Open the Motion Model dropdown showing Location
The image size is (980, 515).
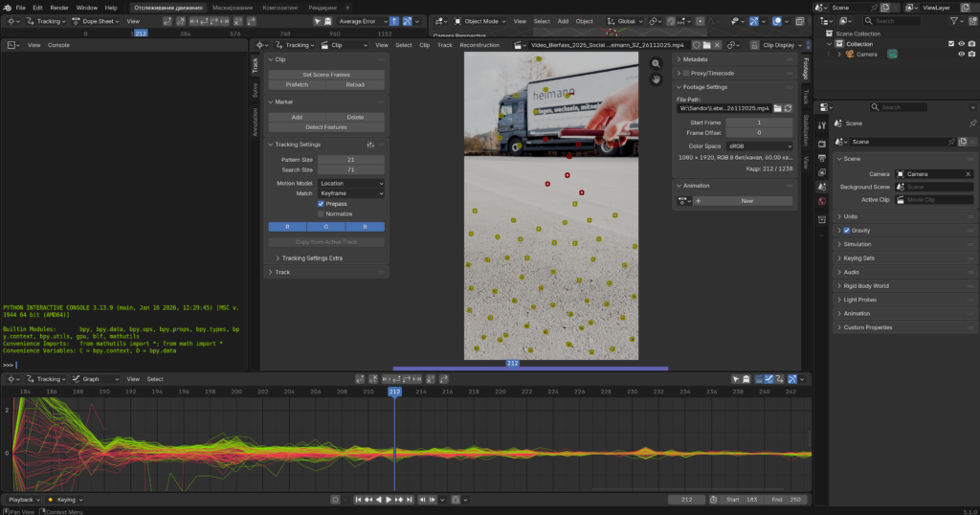tap(351, 183)
